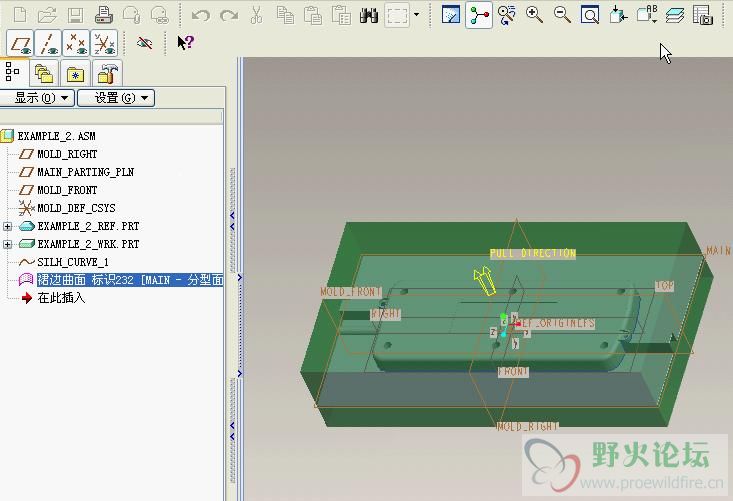The width and height of the screenshot is (733, 501).
Task: Toggle datum points display
Action: point(76,43)
